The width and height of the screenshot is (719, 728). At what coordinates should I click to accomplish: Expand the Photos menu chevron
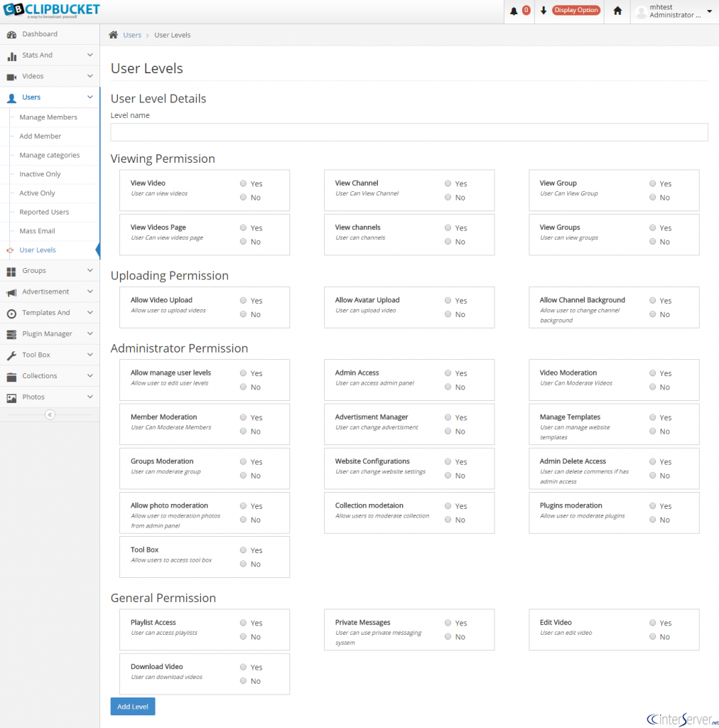tap(90, 397)
